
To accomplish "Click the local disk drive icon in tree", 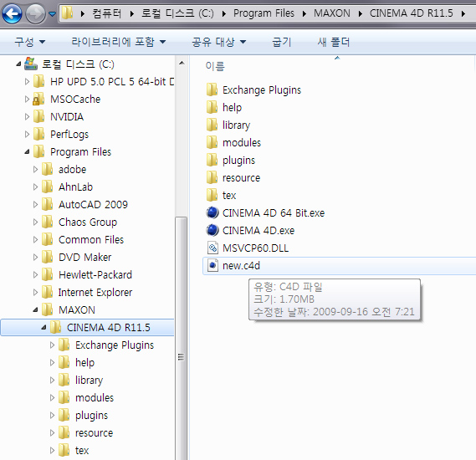I will pos(31,64).
